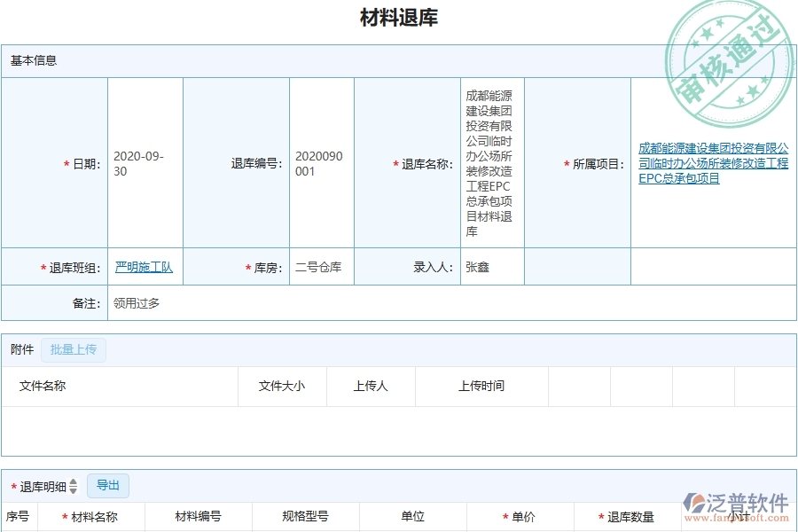This screenshot has height=532, width=798.
Task: Click the 材料名称 column header
Action: pos(91,517)
